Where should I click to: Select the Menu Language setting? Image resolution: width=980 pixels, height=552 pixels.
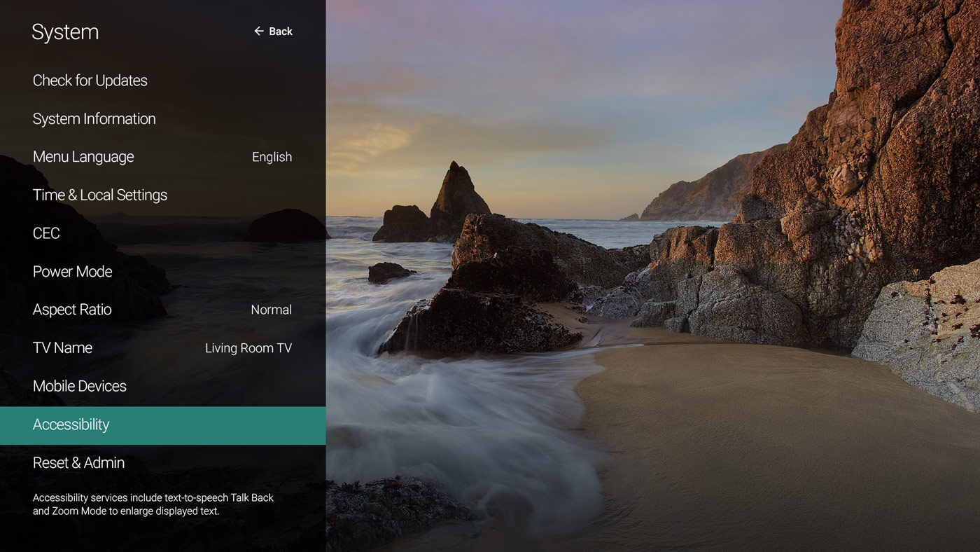(x=162, y=157)
